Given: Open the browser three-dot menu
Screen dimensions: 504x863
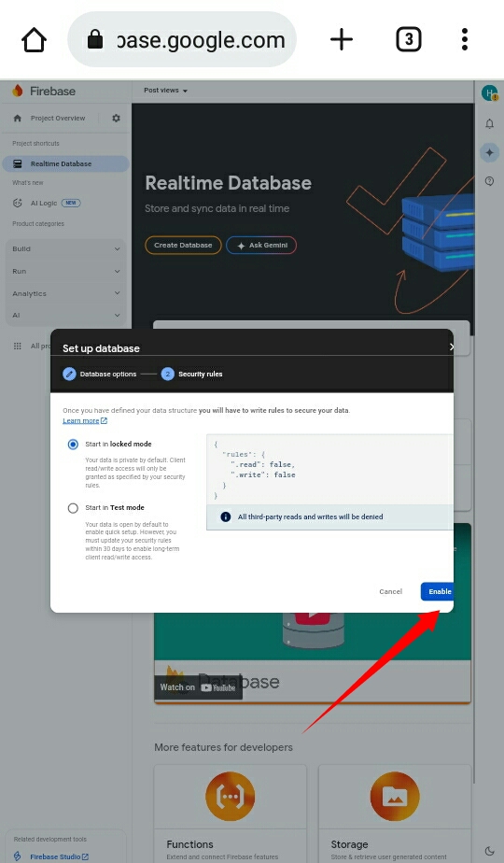Looking at the screenshot, I should [465, 39].
